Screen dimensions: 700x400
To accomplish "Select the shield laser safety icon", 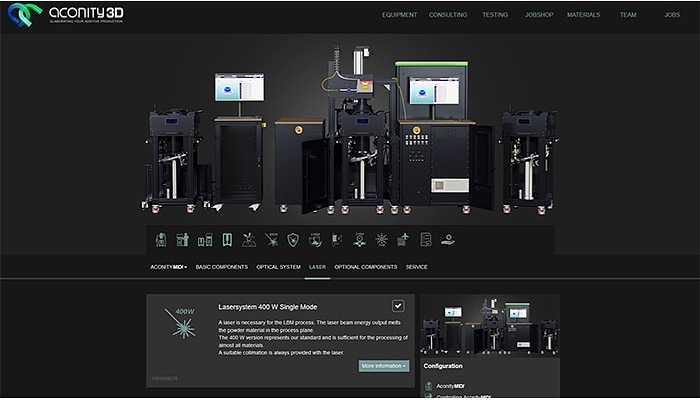I will tap(293, 240).
